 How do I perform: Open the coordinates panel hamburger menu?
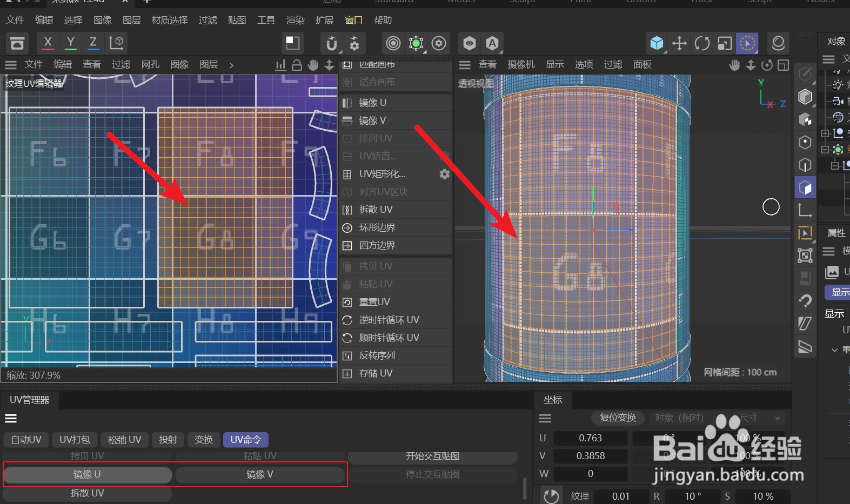click(x=545, y=418)
